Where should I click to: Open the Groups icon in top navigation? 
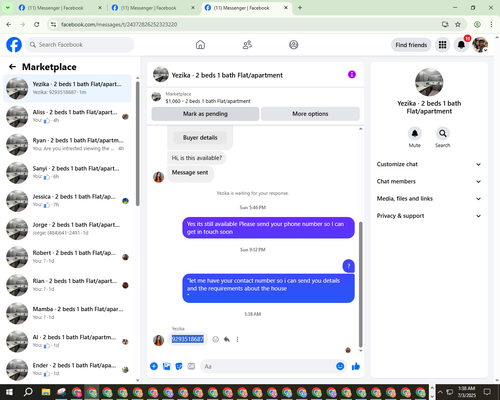[x=294, y=45]
